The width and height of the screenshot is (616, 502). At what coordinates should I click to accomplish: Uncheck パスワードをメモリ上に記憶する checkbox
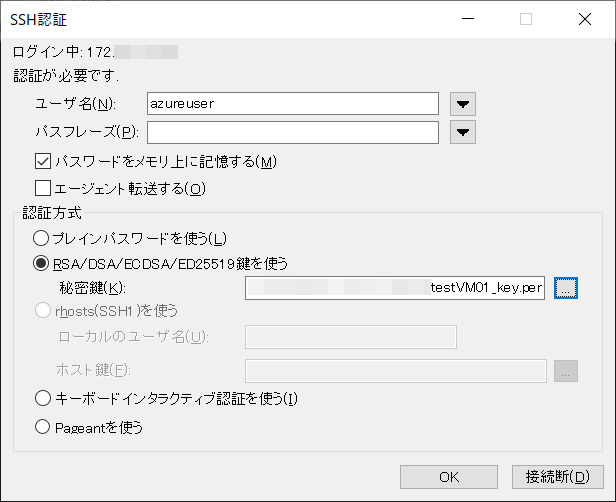click(43, 161)
